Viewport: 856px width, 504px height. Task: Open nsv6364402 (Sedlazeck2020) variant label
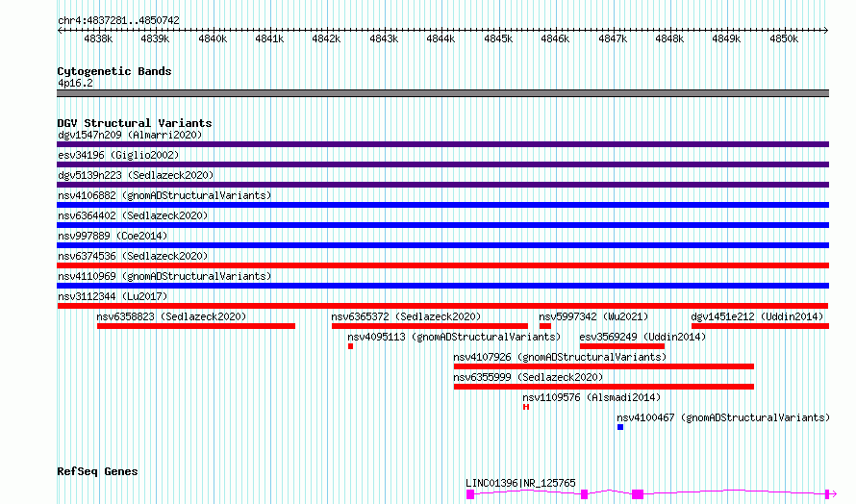click(x=133, y=215)
